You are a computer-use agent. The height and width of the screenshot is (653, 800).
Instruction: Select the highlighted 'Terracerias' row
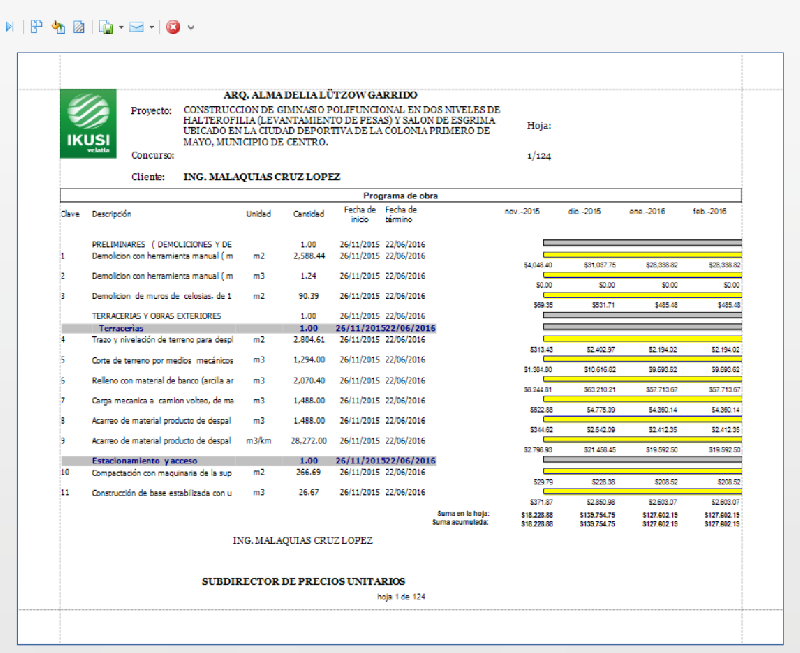click(x=120, y=328)
